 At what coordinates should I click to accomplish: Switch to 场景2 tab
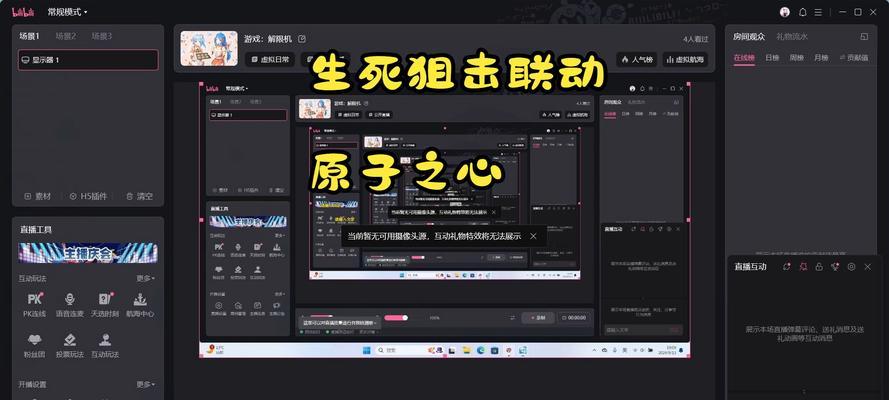(66, 36)
